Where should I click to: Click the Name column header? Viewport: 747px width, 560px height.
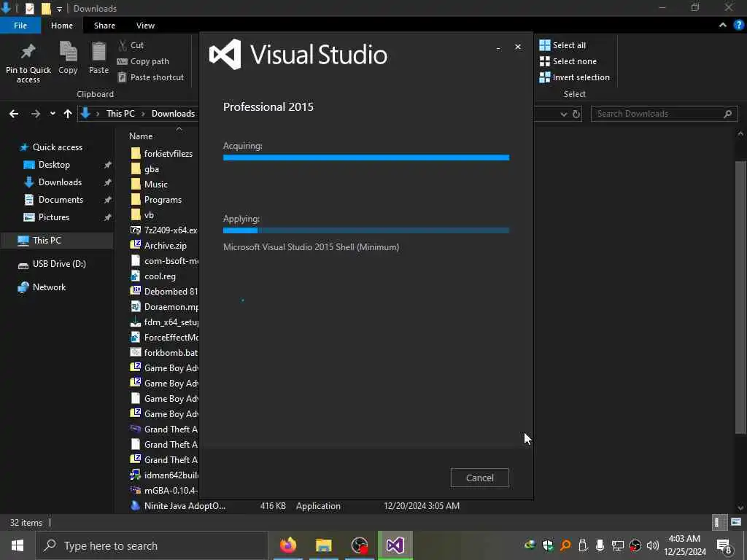pos(141,136)
